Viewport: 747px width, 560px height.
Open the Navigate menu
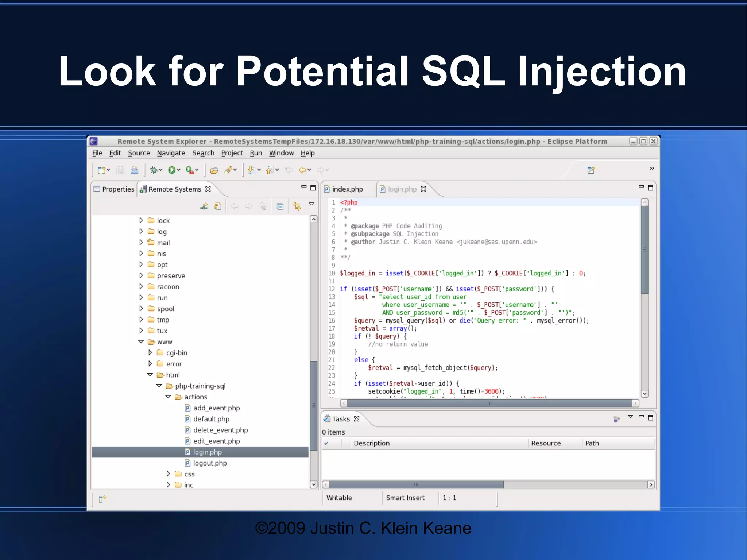pyautogui.click(x=171, y=153)
